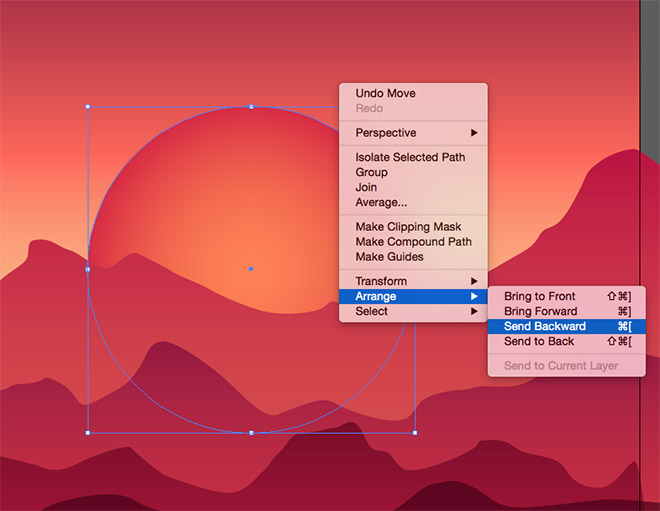The image size is (660, 511).
Task: Click the sun circle's center point
Action: click(x=251, y=269)
